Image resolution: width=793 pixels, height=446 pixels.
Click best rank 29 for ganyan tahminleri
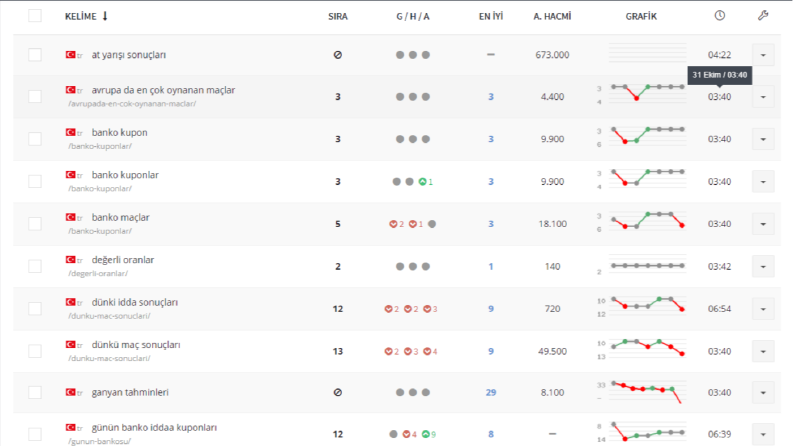click(491, 392)
